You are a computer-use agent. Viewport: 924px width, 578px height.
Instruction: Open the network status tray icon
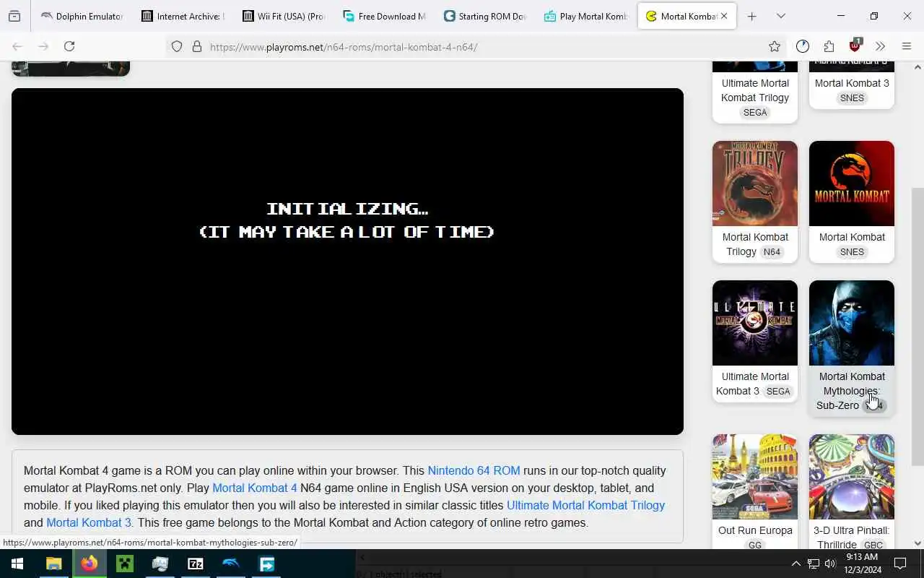tap(814, 564)
